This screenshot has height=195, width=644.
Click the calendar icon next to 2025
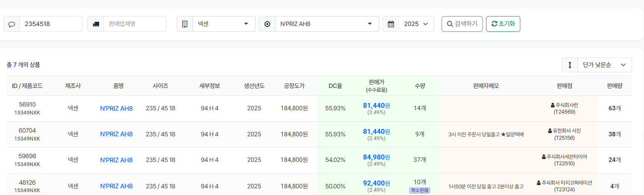click(391, 24)
